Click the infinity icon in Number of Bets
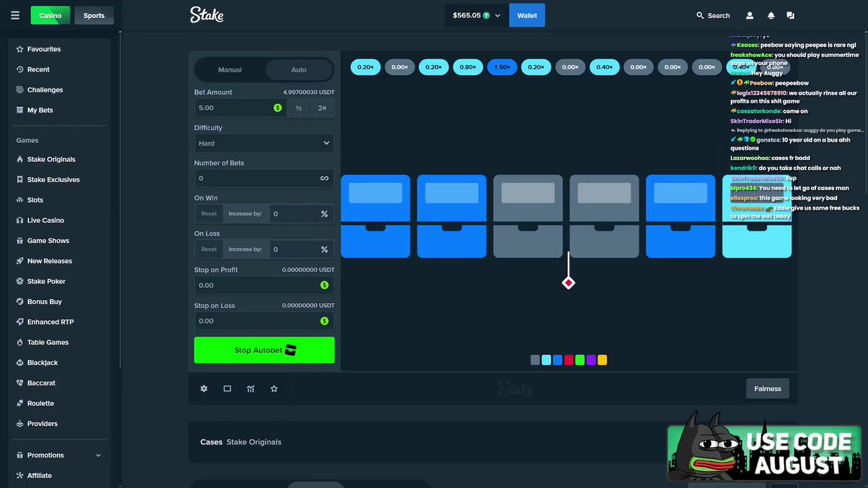This screenshot has height=488, width=868. pos(324,178)
